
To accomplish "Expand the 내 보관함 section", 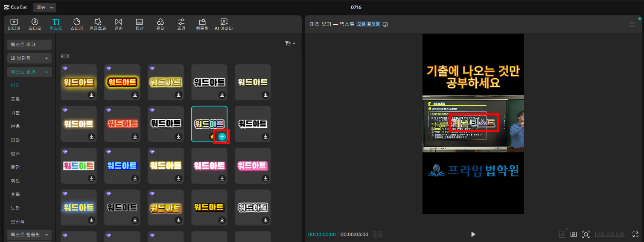I will 29,58.
